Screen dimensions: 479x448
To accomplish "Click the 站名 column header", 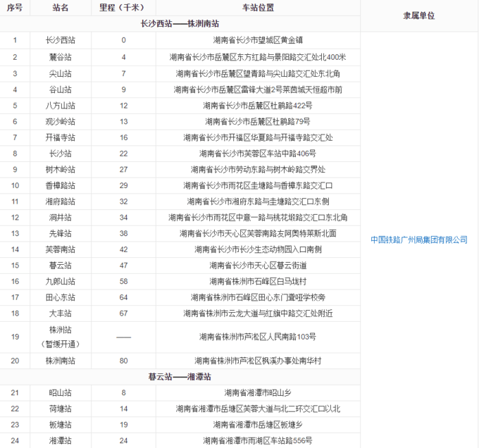I will click(61, 7).
